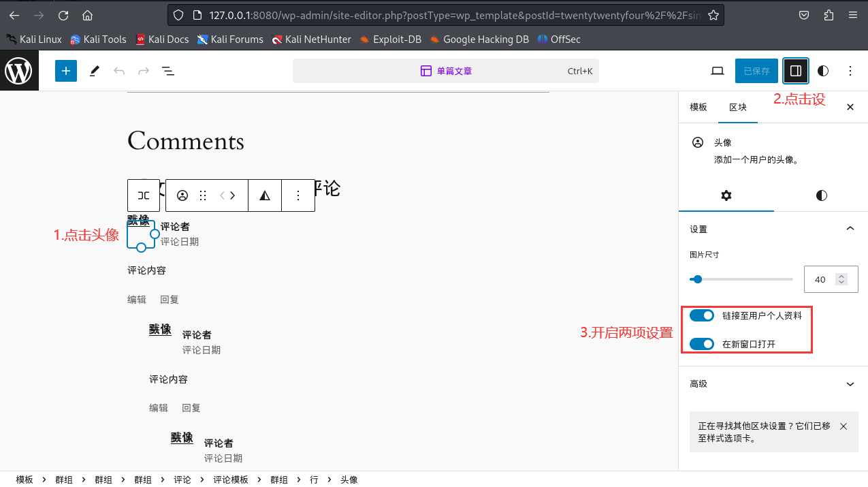
Task: Dismiss the block settings notice
Action: (x=843, y=426)
